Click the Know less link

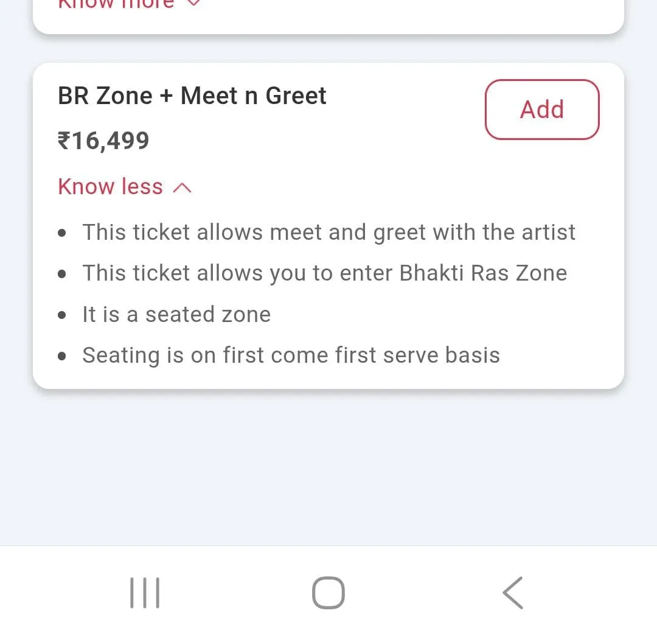click(111, 187)
